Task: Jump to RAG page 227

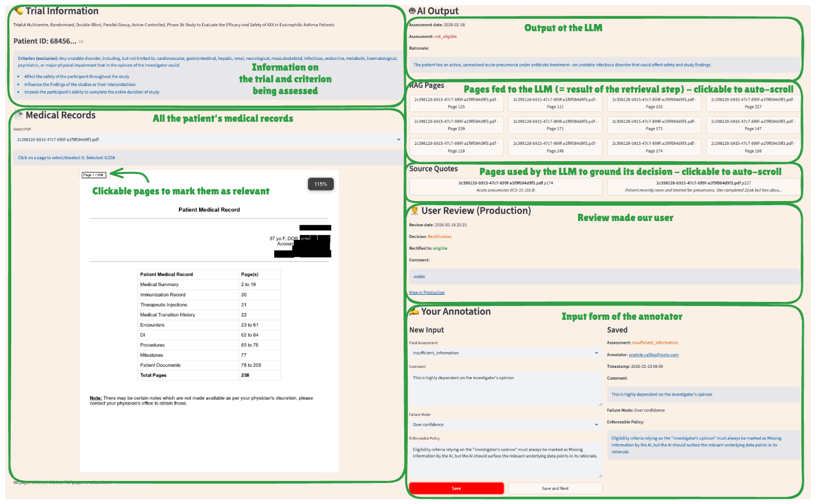Action: point(753,103)
